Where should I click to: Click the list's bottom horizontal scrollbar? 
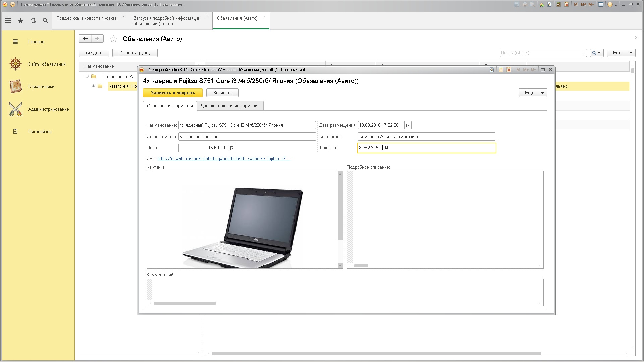(x=376, y=353)
